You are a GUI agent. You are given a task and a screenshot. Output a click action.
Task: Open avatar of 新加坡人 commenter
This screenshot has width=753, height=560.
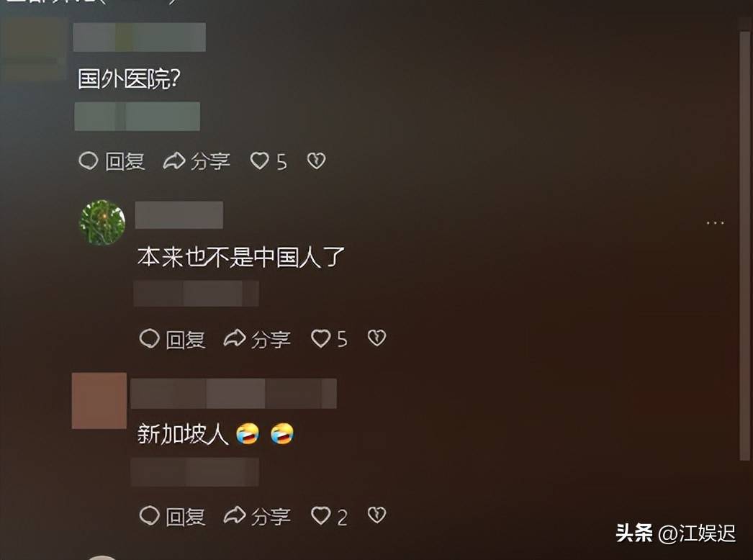click(x=99, y=400)
